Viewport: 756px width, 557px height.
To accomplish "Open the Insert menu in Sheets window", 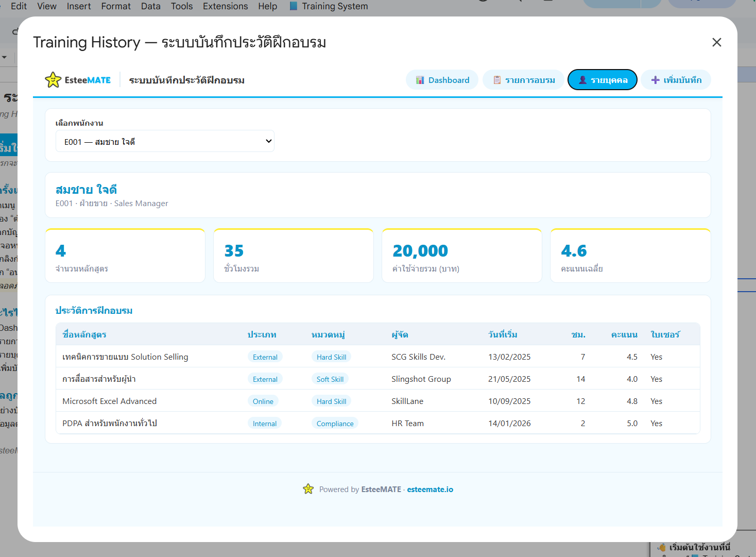I will pos(79,6).
